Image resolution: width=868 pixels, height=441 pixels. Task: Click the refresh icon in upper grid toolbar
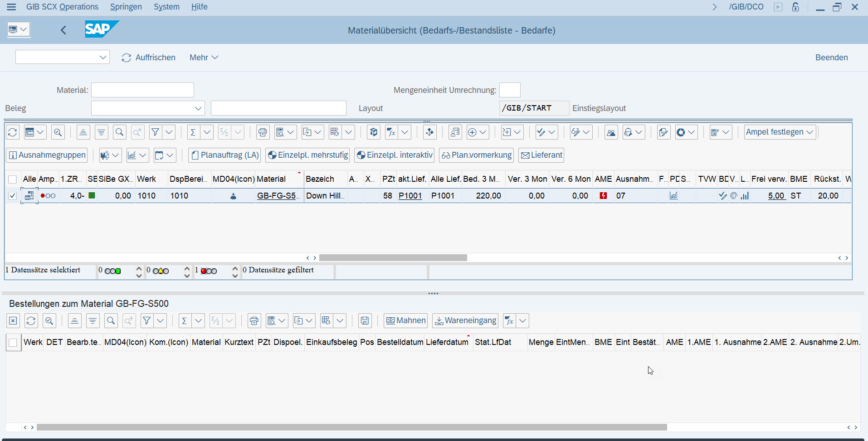[13, 132]
